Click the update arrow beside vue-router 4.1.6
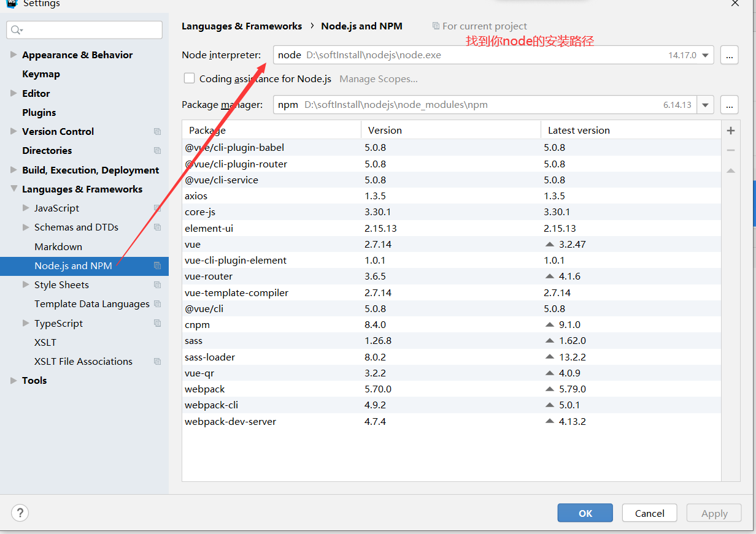Screen dimensions: 756x534 [x=549, y=276]
